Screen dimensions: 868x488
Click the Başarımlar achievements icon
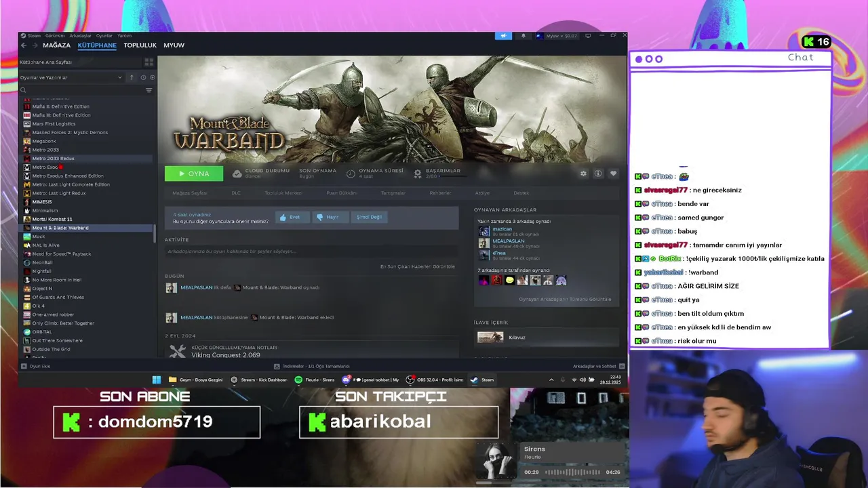point(418,174)
